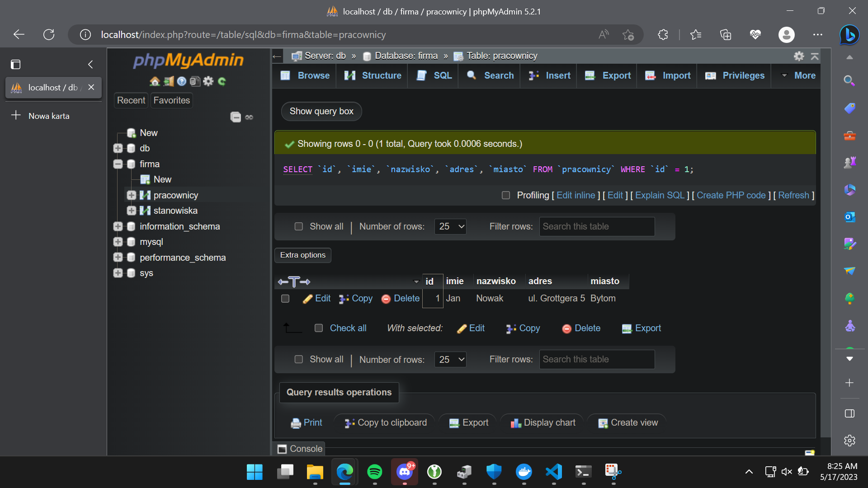The image size is (868, 488).
Task: Open the Privileges tab
Action: click(735, 75)
